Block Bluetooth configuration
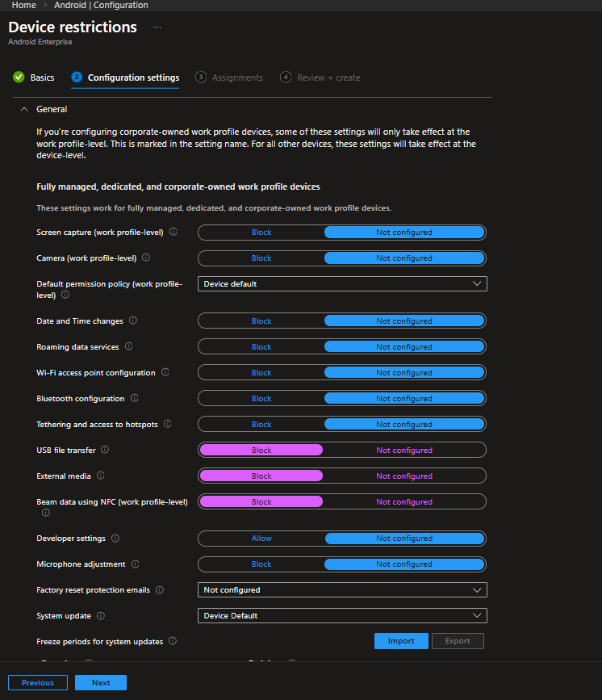Viewport: 602px width, 700px height. [261, 399]
